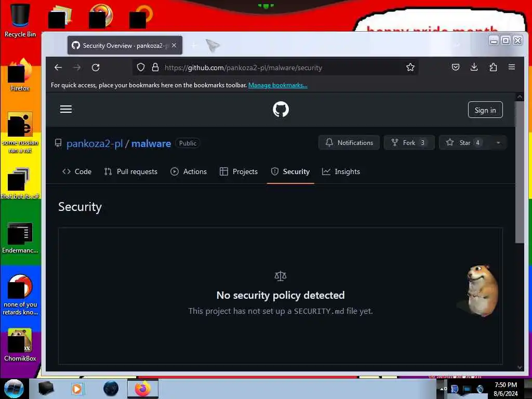The image size is (532, 399).
Task: Select 'that but its c#' desktop icon
Action: [x=20, y=183]
